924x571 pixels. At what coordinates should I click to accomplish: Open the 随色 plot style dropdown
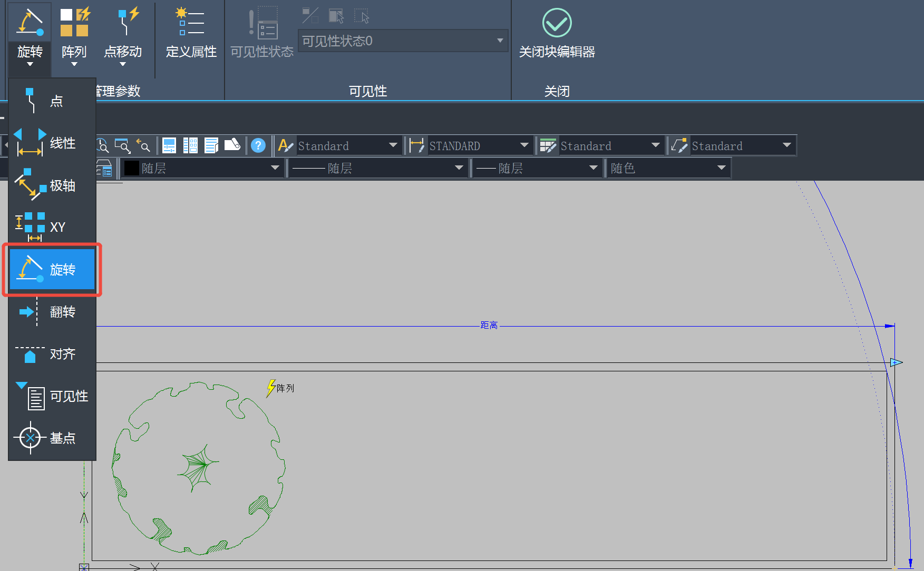pyautogui.click(x=721, y=168)
